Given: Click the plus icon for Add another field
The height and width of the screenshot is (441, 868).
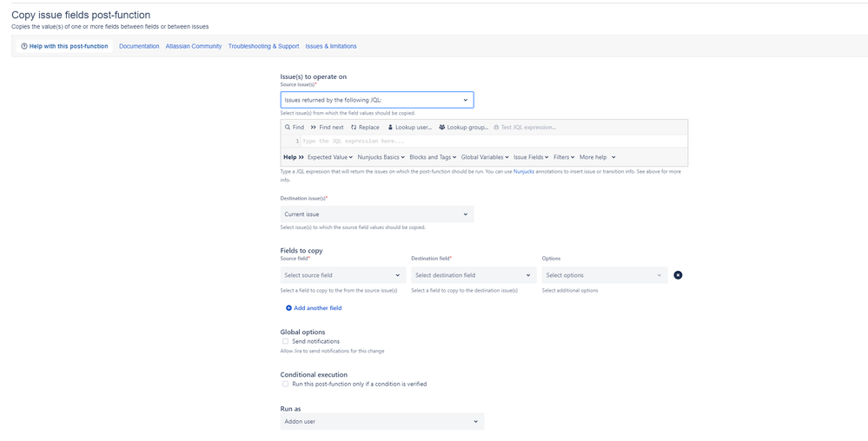Looking at the screenshot, I should tap(288, 308).
